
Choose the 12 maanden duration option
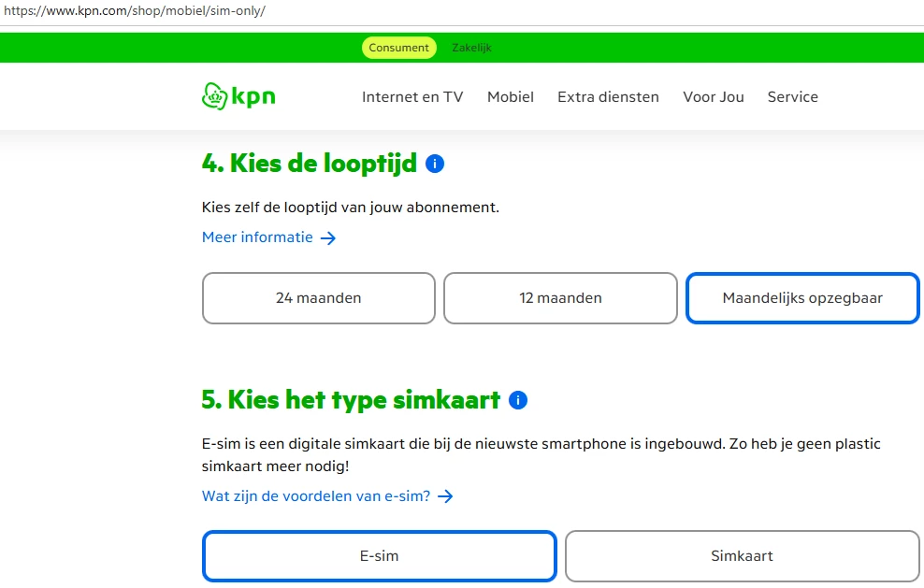560,298
